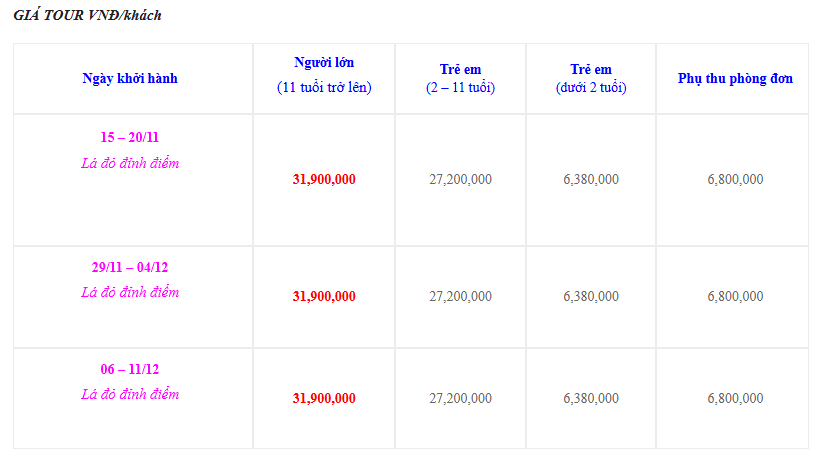827x466 pixels.
Task: Select the "Phụ thu phòng đơn" header
Action: pos(735,78)
